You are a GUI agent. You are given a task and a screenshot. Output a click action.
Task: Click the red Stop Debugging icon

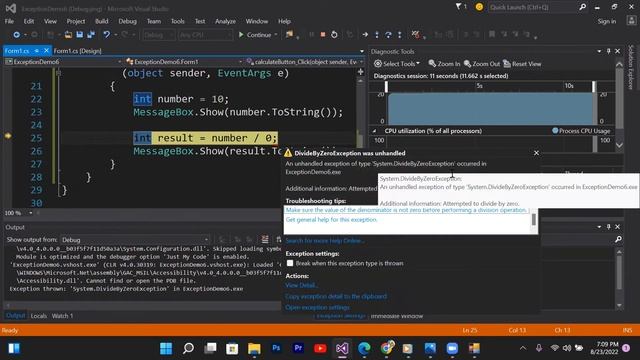(323, 35)
